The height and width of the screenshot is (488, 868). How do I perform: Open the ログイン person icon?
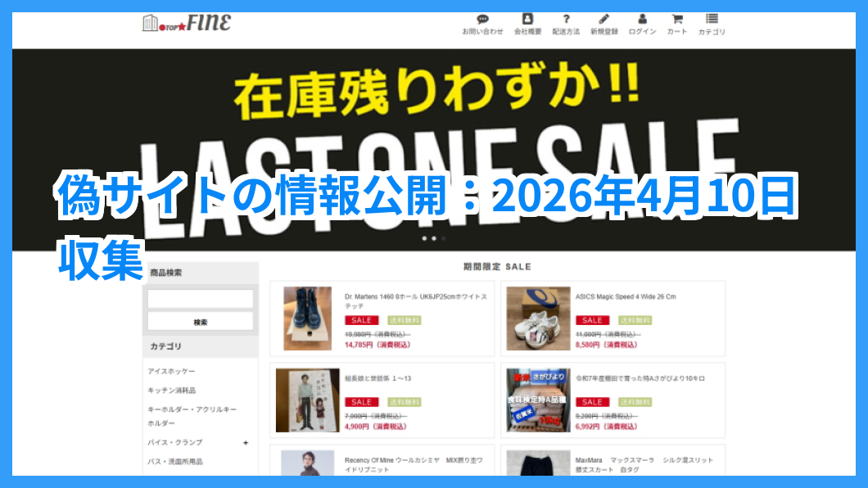click(642, 20)
